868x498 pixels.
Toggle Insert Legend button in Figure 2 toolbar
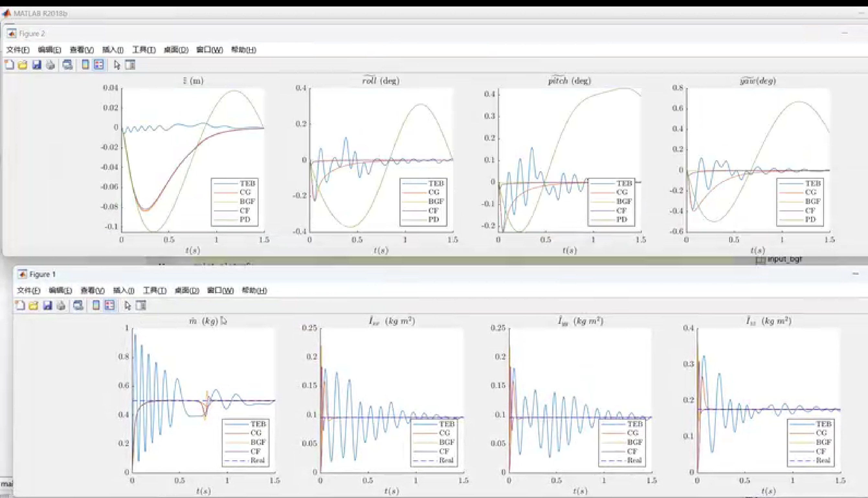[x=99, y=65]
